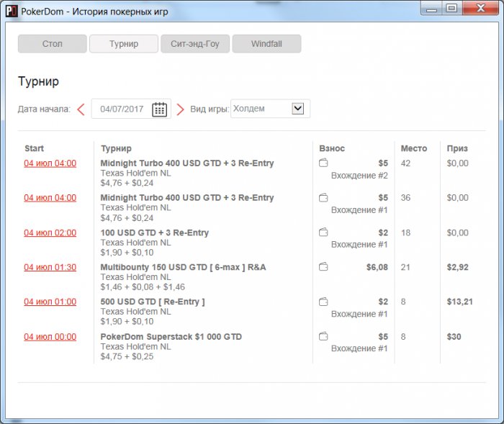Click wallet icon in Multibounty 150 USD row
Viewport: 504px width, 424px height.
[x=323, y=267]
